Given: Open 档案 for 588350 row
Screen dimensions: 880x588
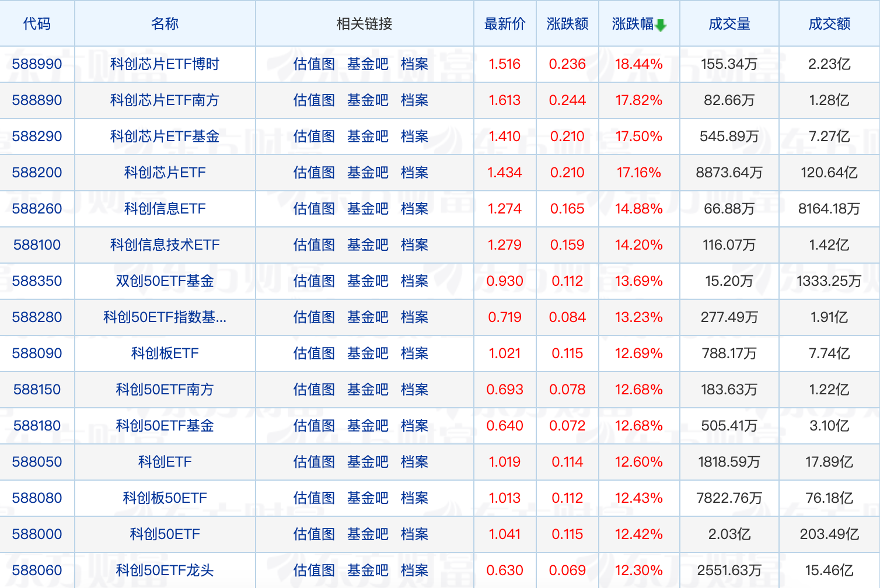Looking at the screenshot, I should tap(415, 281).
